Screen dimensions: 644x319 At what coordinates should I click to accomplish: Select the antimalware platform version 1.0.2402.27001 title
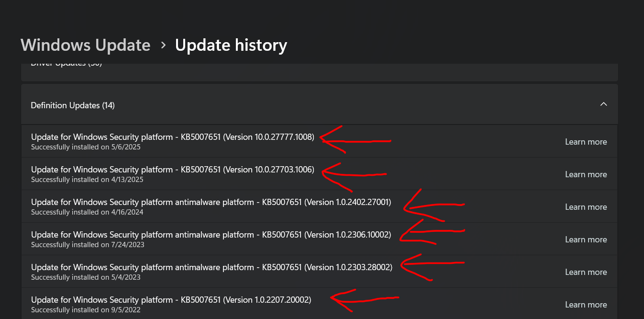(x=211, y=202)
